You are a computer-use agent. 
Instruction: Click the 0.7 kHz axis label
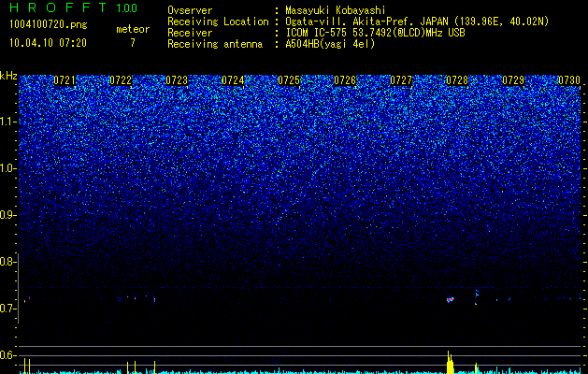pyautogui.click(x=7, y=309)
